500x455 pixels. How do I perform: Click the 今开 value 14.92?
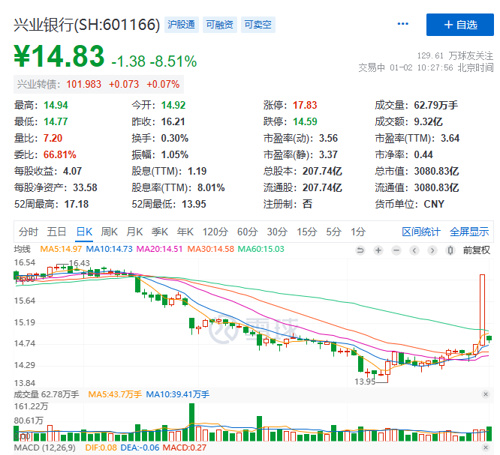point(173,105)
